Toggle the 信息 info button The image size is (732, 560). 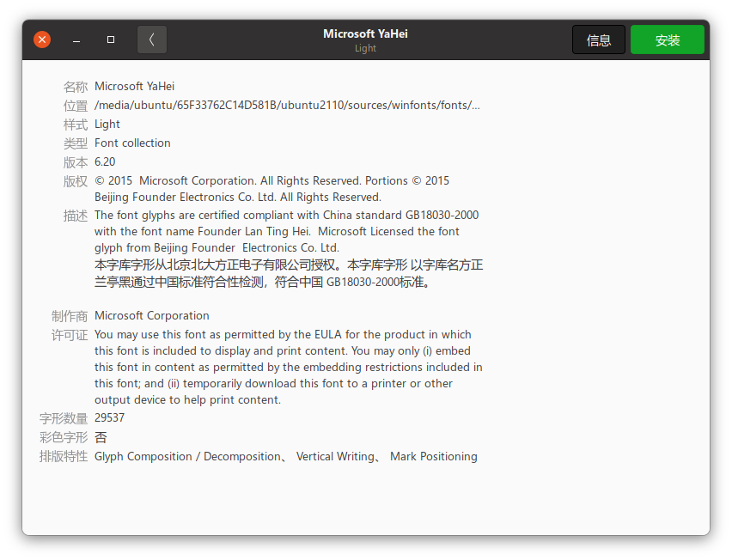tap(599, 40)
